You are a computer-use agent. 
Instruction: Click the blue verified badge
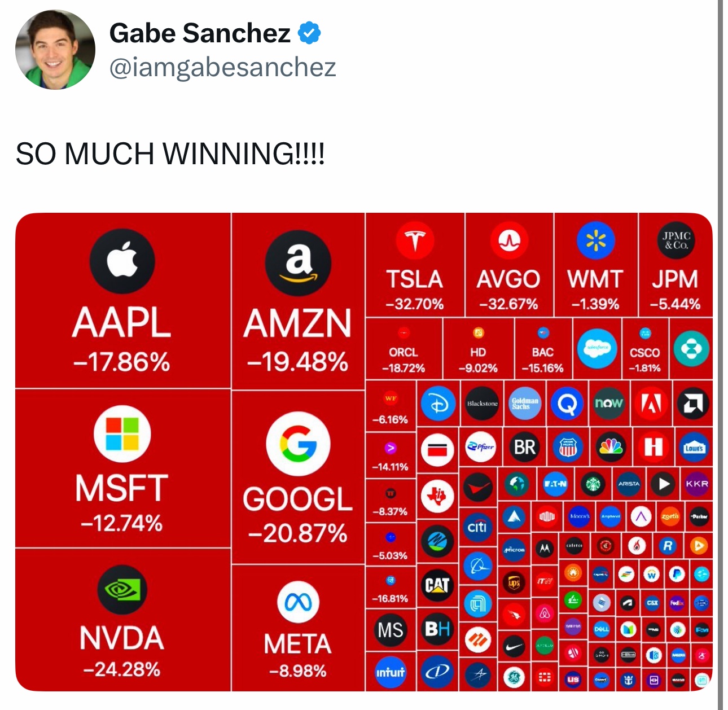[309, 33]
